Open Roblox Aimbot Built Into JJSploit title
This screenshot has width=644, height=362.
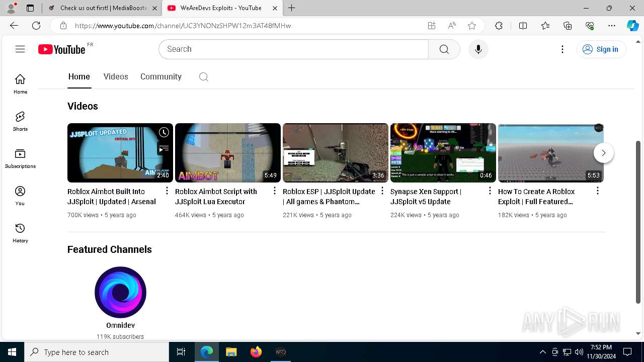pyautogui.click(x=112, y=197)
